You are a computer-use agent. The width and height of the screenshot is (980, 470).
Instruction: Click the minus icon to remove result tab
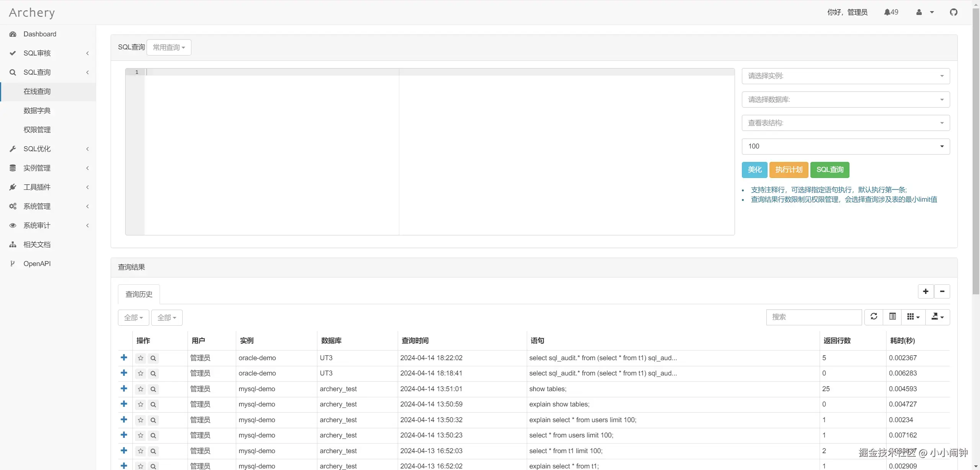pos(942,291)
